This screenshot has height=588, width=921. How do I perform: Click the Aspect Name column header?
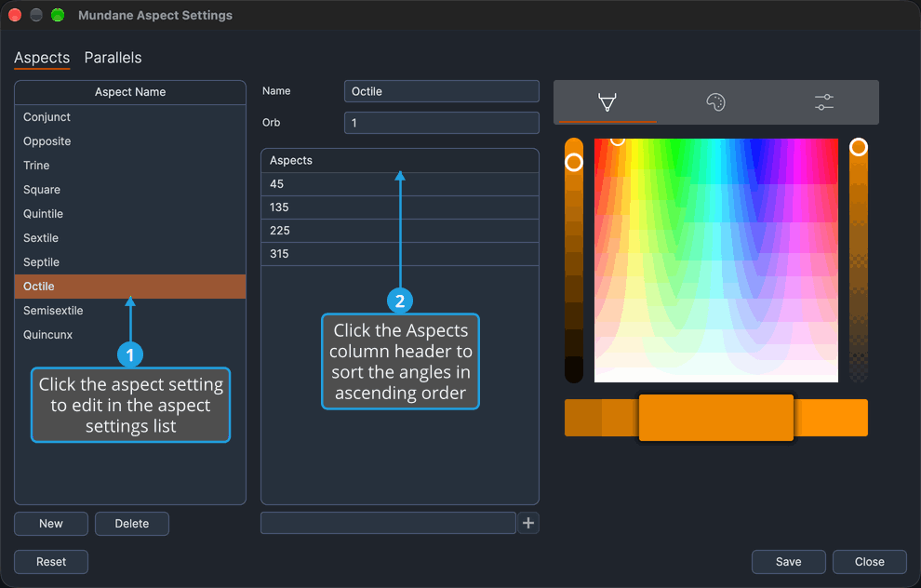pyautogui.click(x=130, y=92)
